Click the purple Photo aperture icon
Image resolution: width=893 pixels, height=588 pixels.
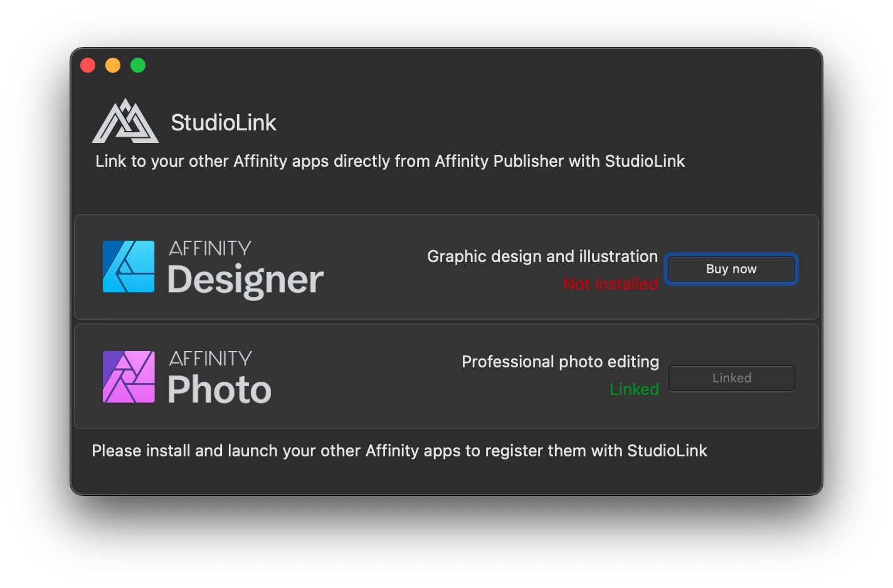click(127, 375)
